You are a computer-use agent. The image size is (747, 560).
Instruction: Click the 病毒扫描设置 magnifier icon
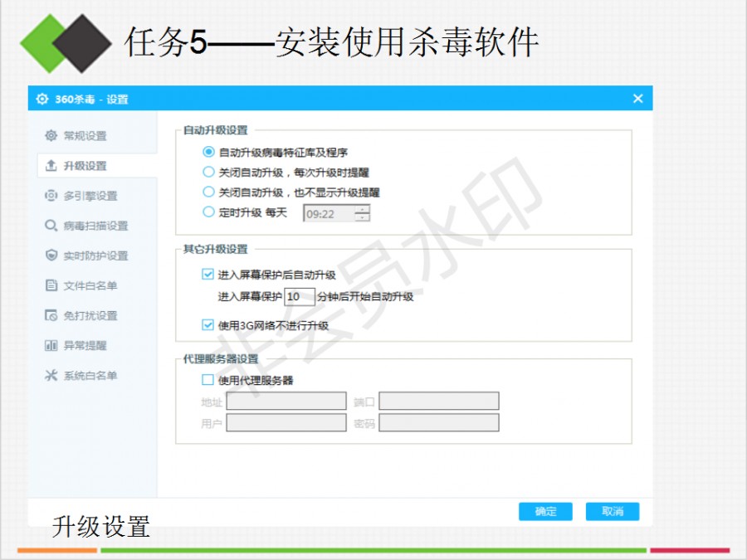(x=51, y=226)
